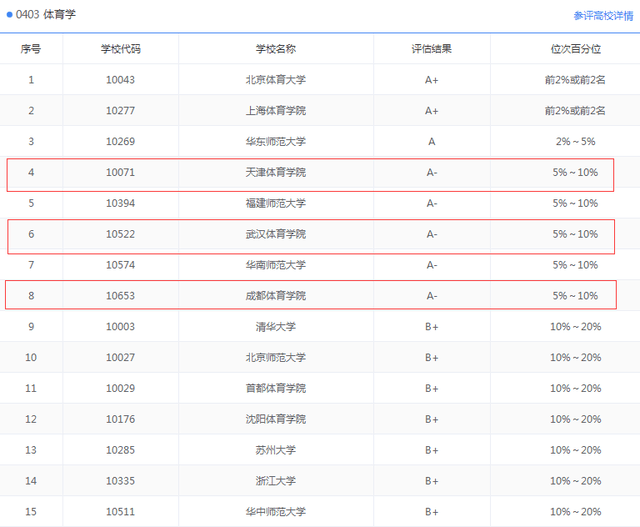Click the 0403 体育学 heading
The image size is (640, 527).
[x=45, y=15]
